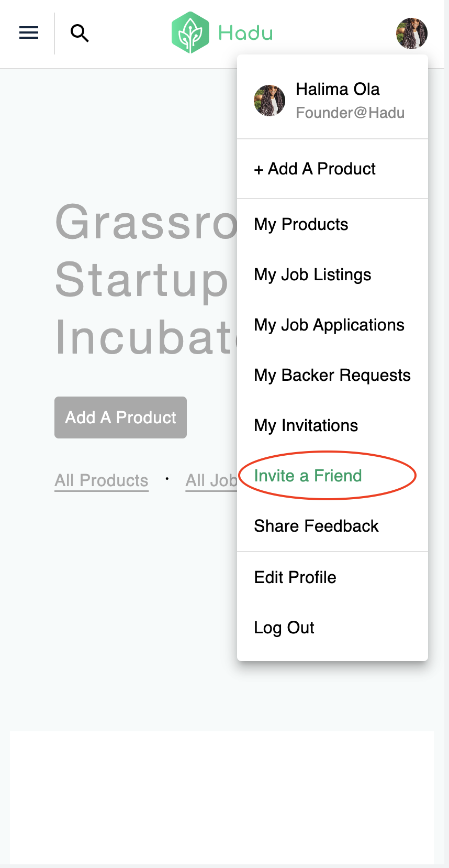Follow the All Products link
Image resolution: width=449 pixels, height=868 pixels.
click(x=102, y=480)
